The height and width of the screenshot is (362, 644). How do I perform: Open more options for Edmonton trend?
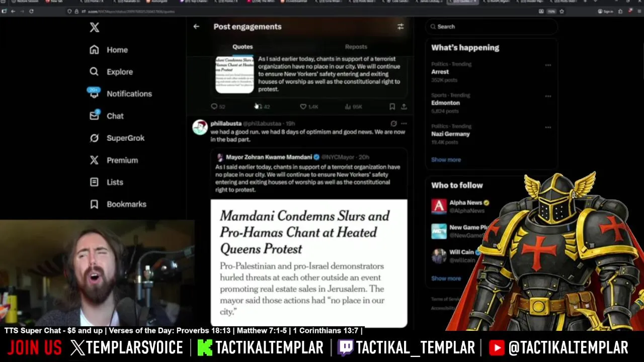click(x=548, y=96)
